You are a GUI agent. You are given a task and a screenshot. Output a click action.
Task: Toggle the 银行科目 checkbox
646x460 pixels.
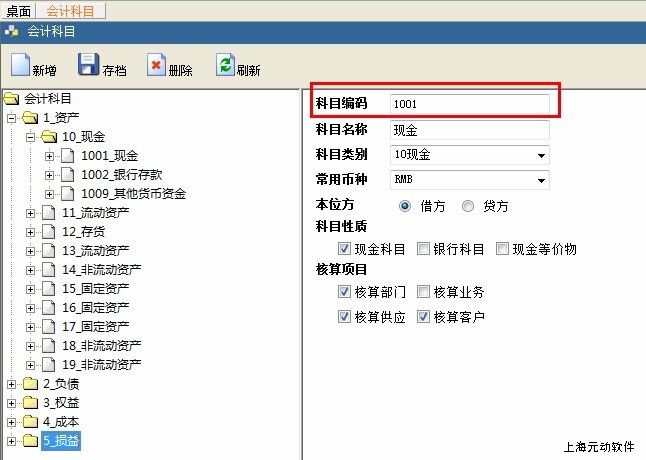(424, 249)
